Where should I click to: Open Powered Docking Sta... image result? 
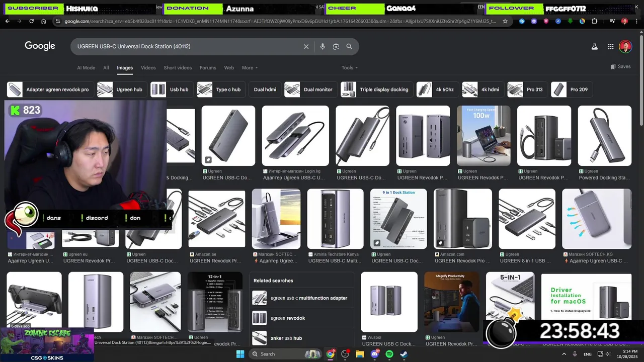[604, 136]
